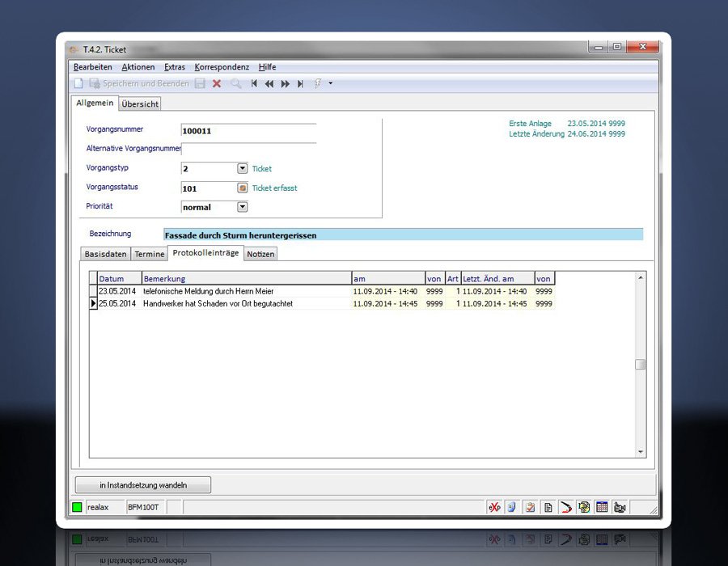Jump to the first record
The image size is (728, 566).
pos(254,83)
